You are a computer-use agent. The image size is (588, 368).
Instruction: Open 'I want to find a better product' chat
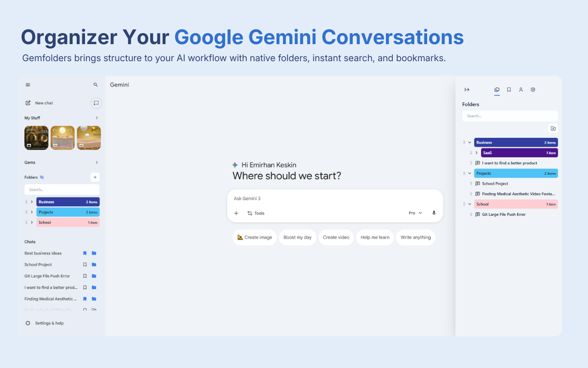(509, 163)
